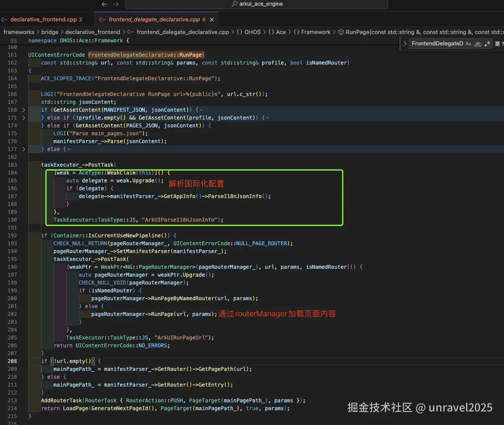Click MANIFEST_JSON on line 168
Viewport: 504px width, 425px height.
tap(124, 110)
